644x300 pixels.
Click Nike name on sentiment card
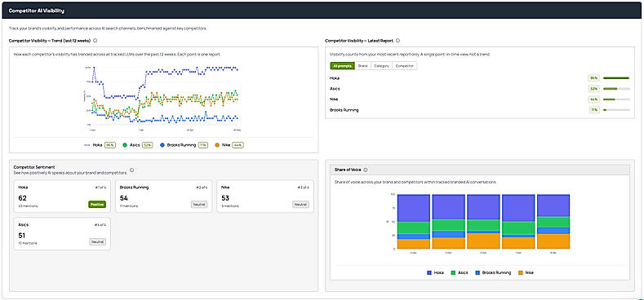(225, 187)
